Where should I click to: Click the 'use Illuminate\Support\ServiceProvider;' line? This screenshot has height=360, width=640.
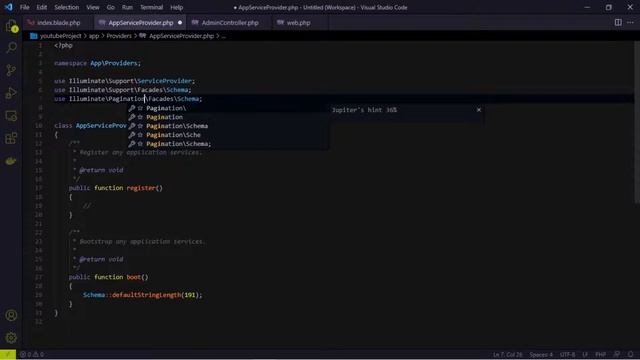(124, 81)
